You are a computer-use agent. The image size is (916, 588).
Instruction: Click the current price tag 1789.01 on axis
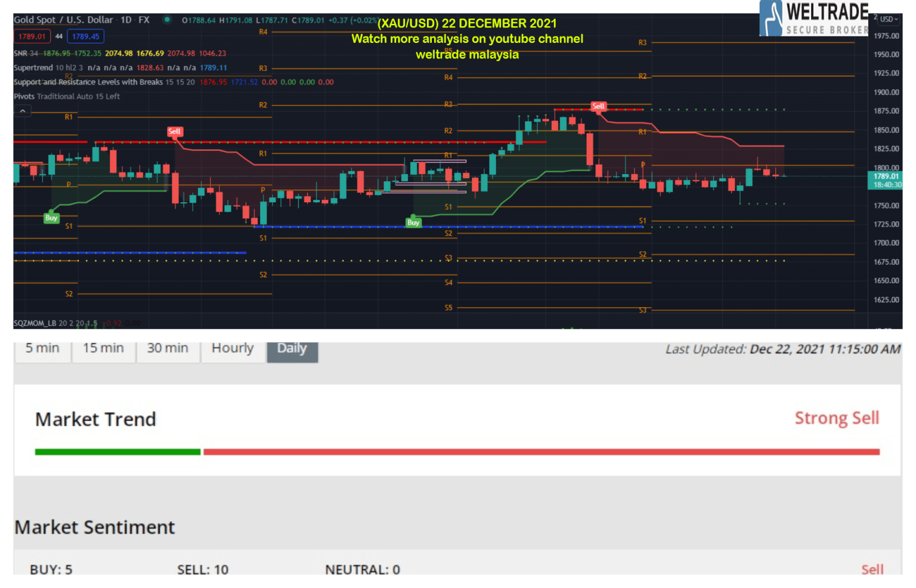pos(886,177)
